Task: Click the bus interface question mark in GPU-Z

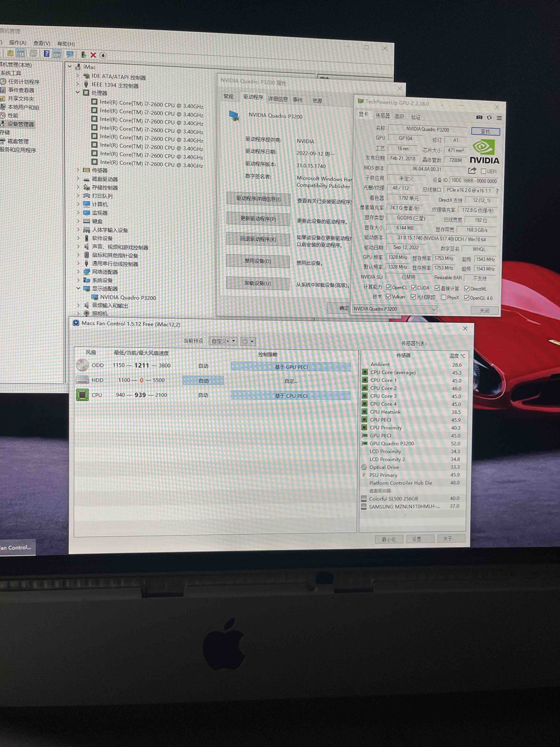Action: point(497,191)
